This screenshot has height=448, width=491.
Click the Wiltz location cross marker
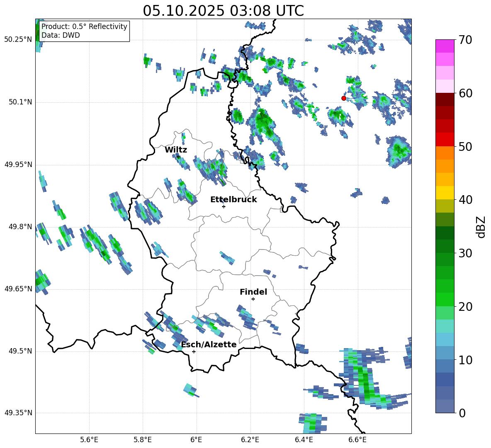tap(178, 157)
